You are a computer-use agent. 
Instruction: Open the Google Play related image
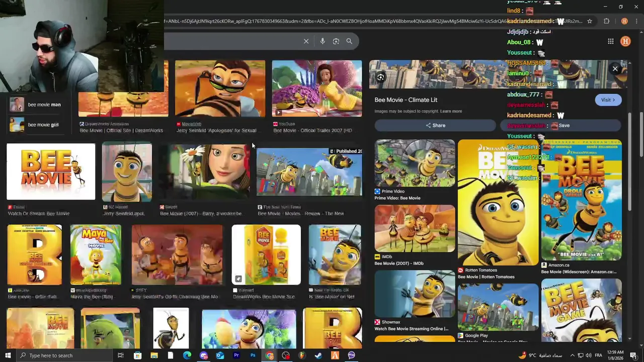(498, 307)
